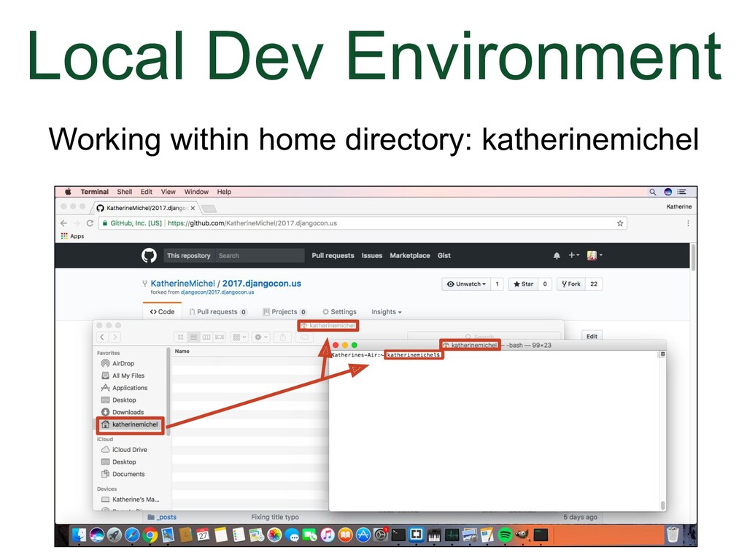Switch to Pull requests repository tab
747x560 pixels.
pyautogui.click(x=217, y=312)
